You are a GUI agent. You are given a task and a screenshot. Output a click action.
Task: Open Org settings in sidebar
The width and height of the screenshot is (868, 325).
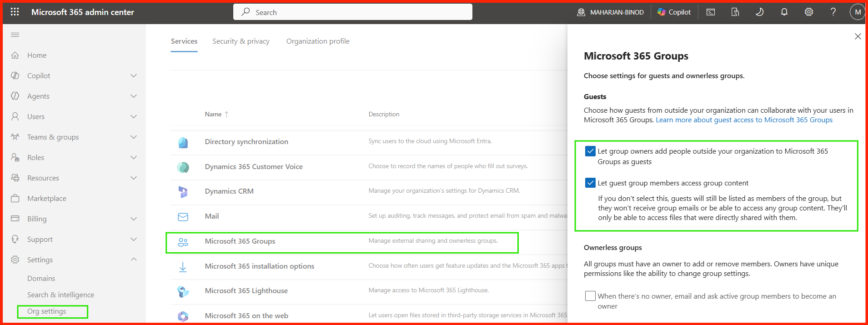pyautogui.click(x=46, y=311)
